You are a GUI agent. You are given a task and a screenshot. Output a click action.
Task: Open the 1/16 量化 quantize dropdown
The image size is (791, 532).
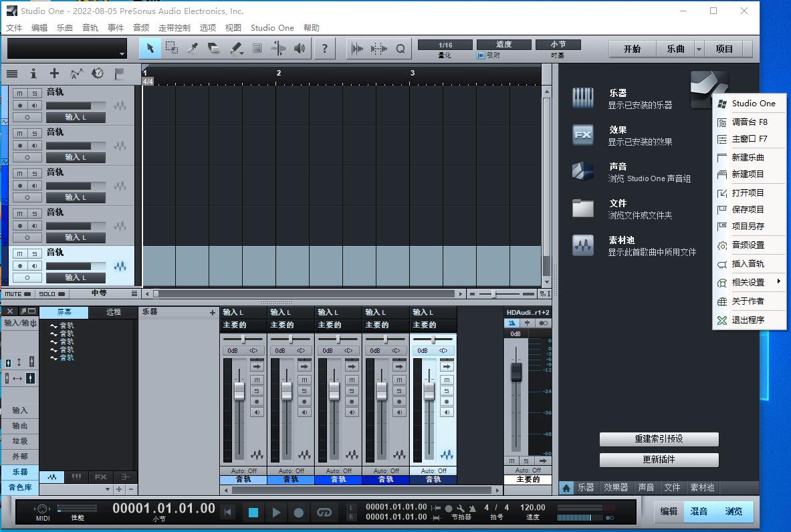(x=445, y=45)
